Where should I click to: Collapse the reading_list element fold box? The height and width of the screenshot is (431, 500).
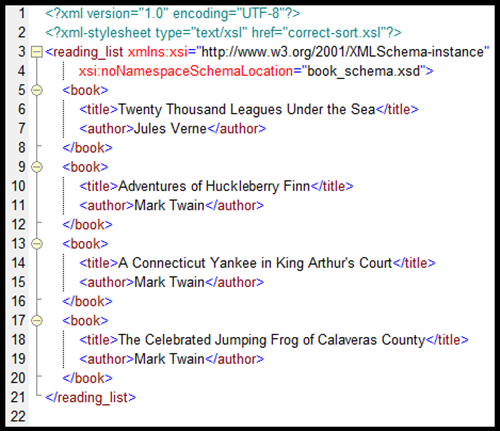tap(37, 52)
